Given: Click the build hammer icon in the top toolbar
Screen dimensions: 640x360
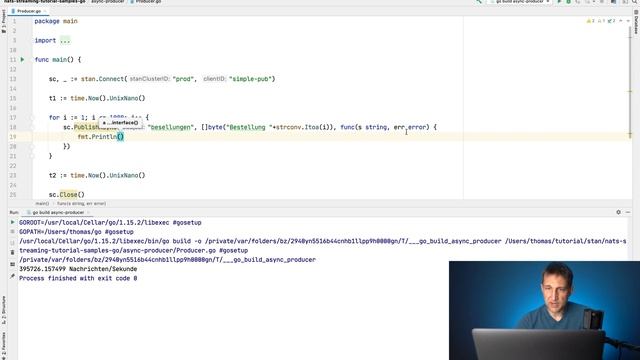Looking at the screenshot, I should tap(479, 2).
